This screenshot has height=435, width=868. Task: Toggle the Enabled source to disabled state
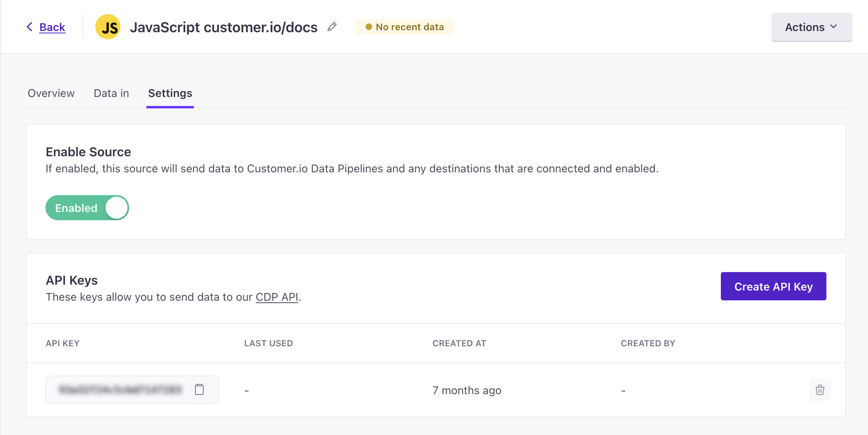87,208
